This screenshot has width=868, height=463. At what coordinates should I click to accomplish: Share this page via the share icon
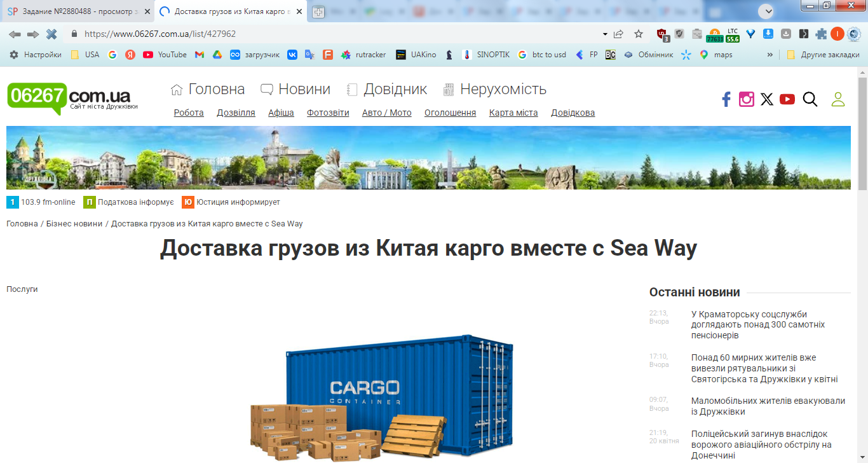click(618, 34)
